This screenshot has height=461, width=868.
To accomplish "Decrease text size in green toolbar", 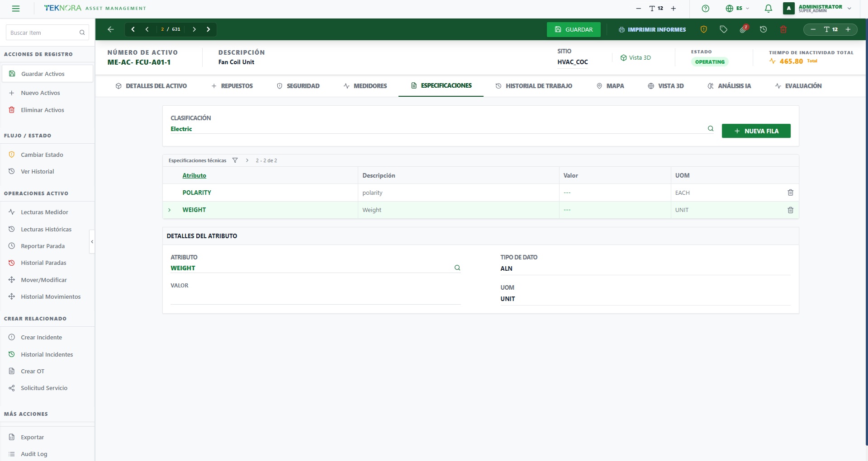I will click(813, 29).
